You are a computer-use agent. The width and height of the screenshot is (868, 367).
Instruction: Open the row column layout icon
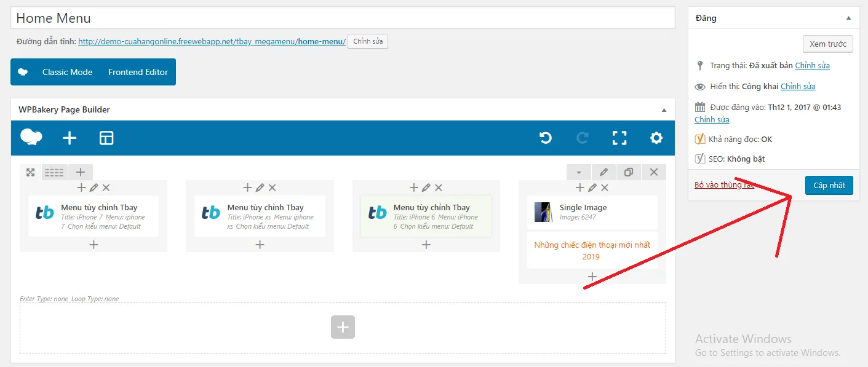[x=55, y=172]
